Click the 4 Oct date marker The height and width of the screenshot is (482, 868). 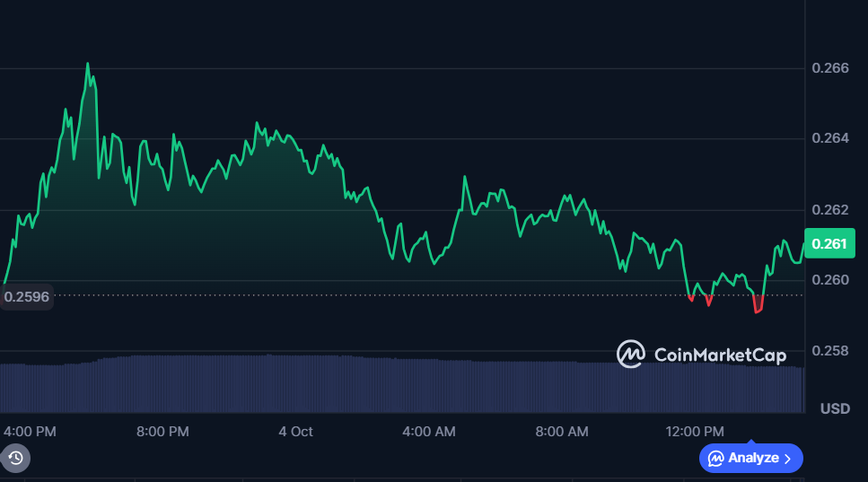[x=295, y=432]
